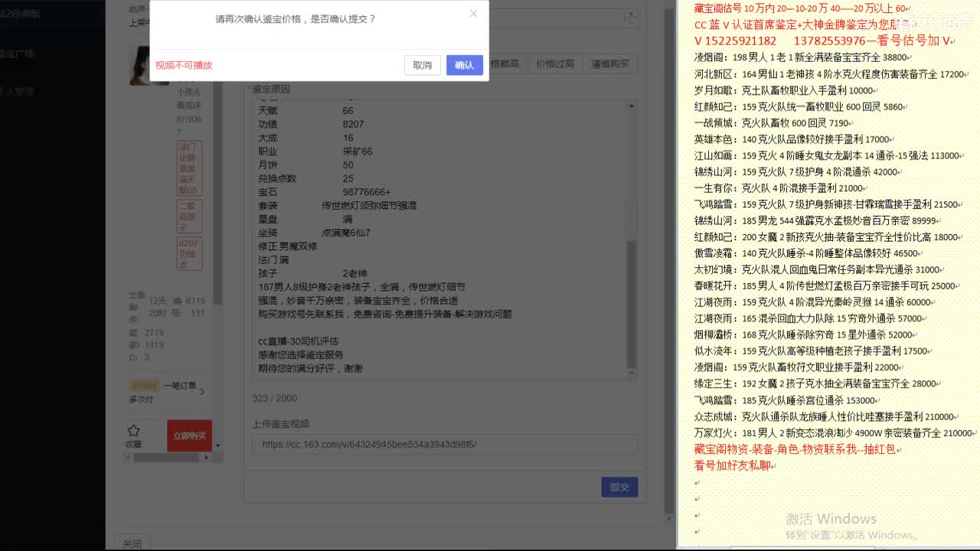This screenshot has width=980, height=551.
Task: Click the red phone number 15225921182
Action: [x=741, y=41]
